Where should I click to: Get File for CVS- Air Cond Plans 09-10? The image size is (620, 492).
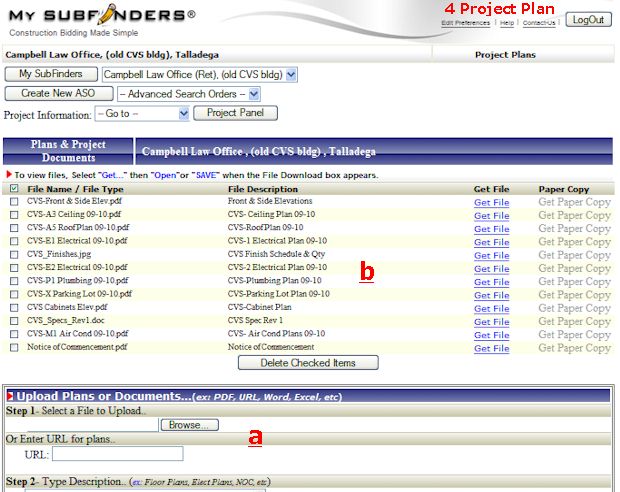[x=491, y=335]
